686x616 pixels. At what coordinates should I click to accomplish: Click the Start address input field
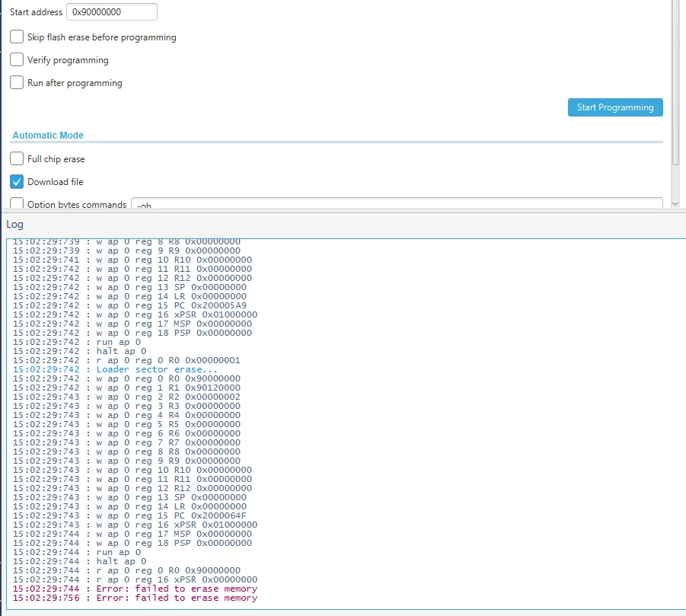pyautogui.click(x=112, y=12)
